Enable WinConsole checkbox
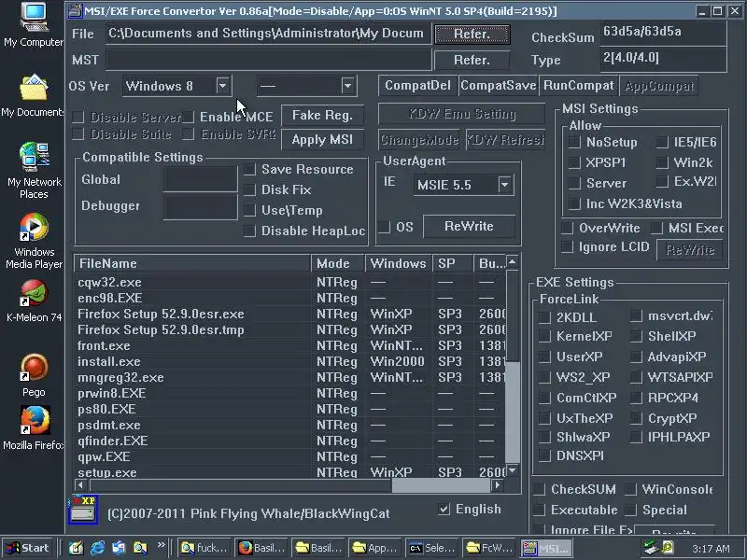This screenshot has width=747, height=560. [x=631, y=489]
